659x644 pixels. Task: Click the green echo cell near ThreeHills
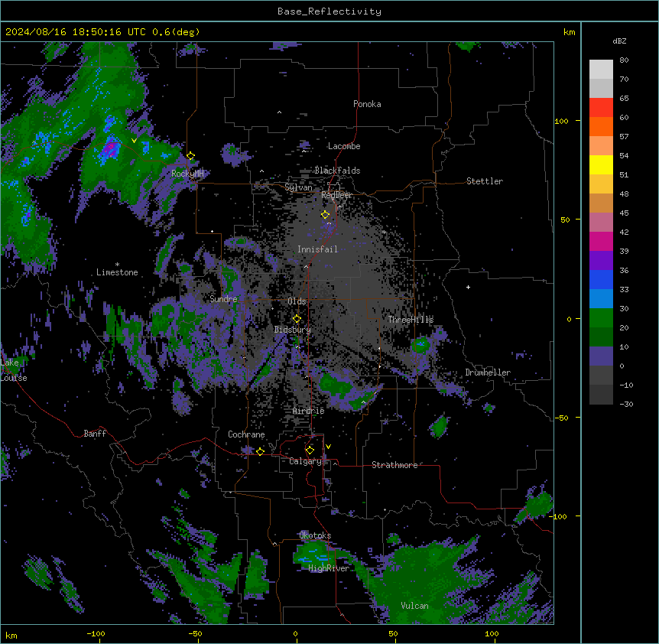420,345
